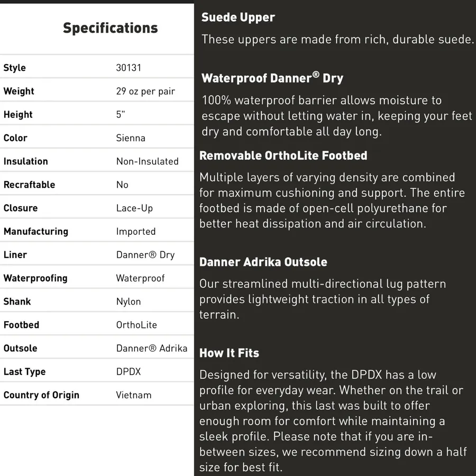Click the Outsole value Danner Adrika
Viewport: 476px width, 476px height.
point(152,348)
